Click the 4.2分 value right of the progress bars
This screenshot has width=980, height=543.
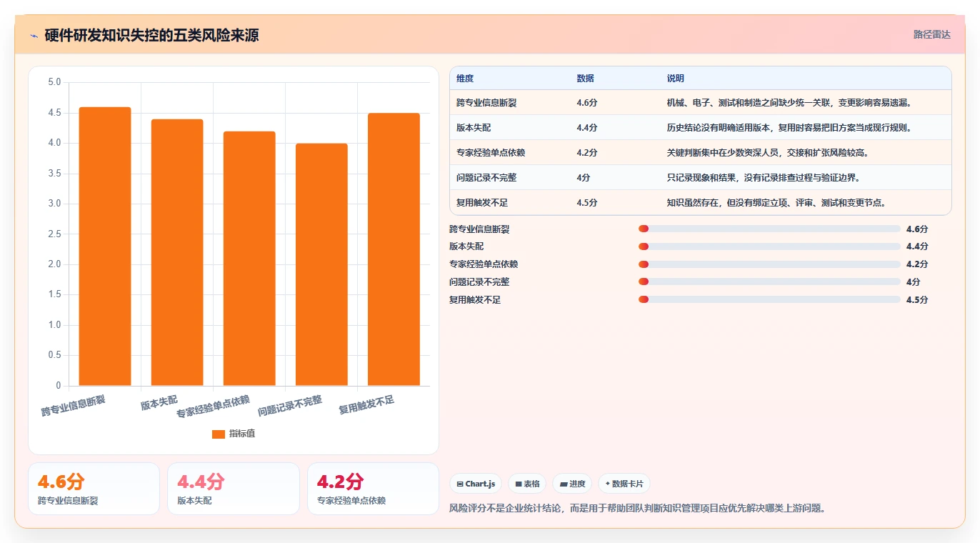tap(917, 264)
